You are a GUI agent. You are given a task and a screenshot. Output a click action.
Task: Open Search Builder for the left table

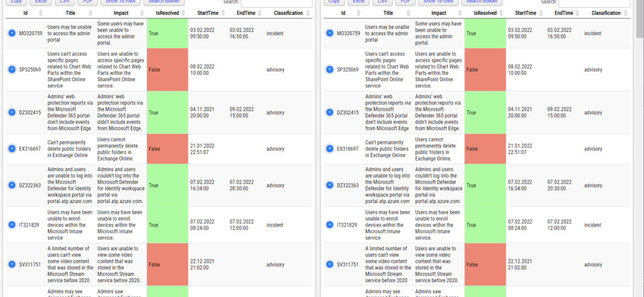(x=164, y=2)
